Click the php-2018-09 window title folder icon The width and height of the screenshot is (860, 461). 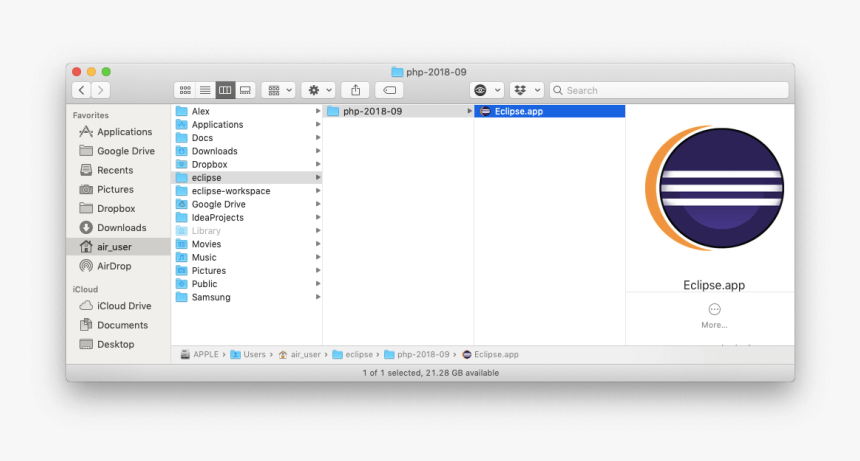click(x=397, y=72)
